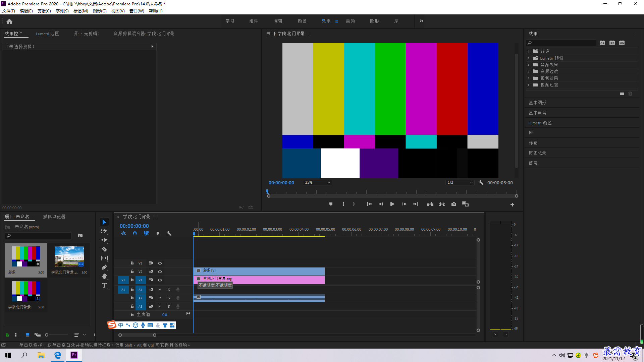Screen dimensions: 644x362
Task: Go to In point
Action: pos(369,204)
